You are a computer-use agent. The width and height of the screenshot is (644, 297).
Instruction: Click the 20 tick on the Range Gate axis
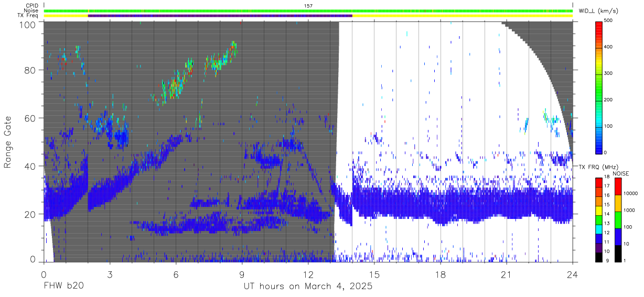(x=31, y=214)
